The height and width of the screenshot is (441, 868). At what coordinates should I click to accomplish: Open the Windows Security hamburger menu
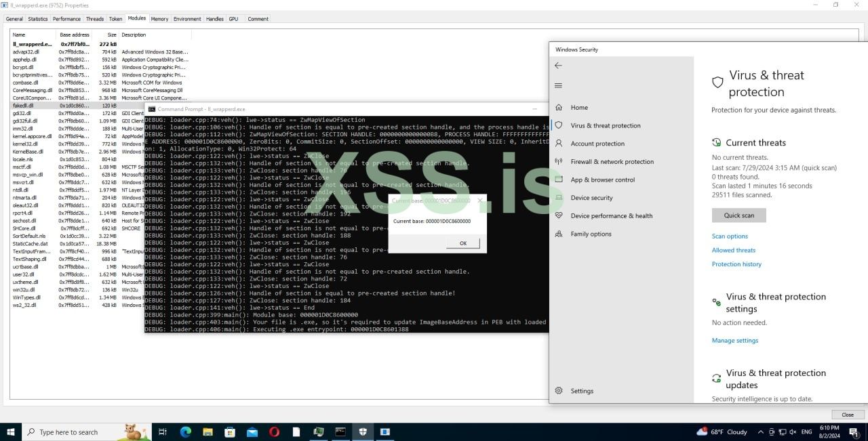point(558,85)
